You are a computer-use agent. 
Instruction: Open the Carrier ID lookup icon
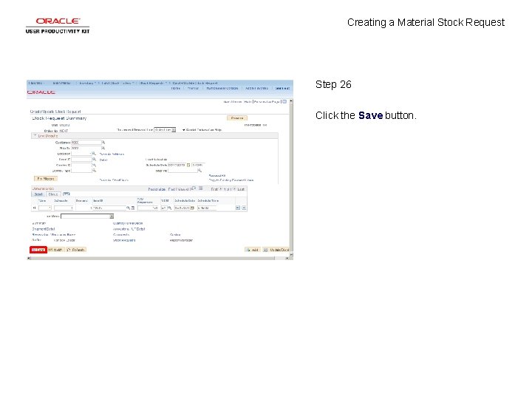[x=95, y=166]
